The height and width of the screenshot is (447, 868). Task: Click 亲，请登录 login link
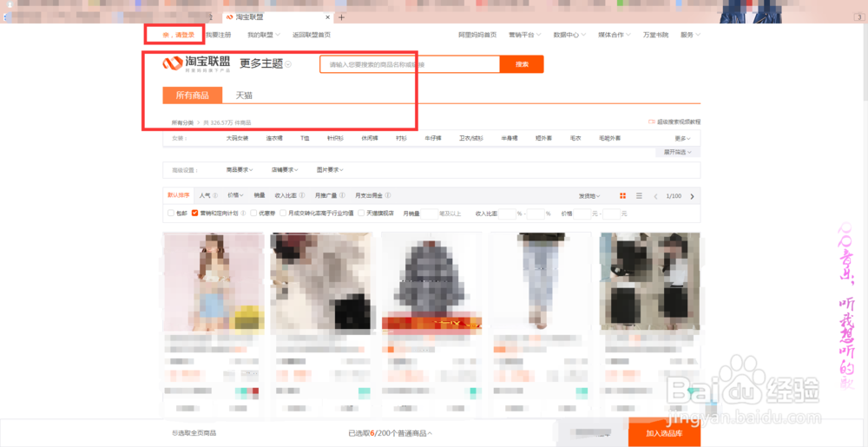[178, 35]
